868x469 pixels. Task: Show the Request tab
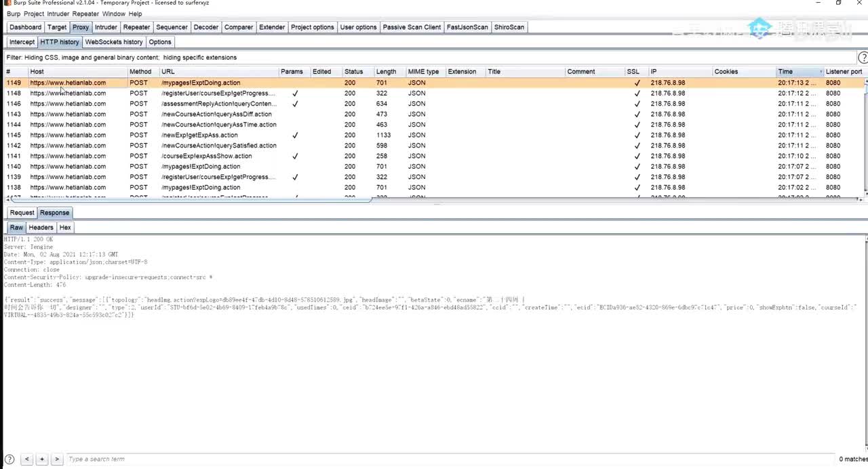click(x=22, y=213)
